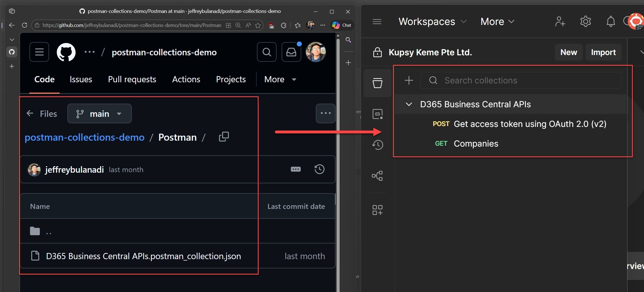
Task: Open Copilot Chat in the browser toolbar
Action: [x=342, y=25]
